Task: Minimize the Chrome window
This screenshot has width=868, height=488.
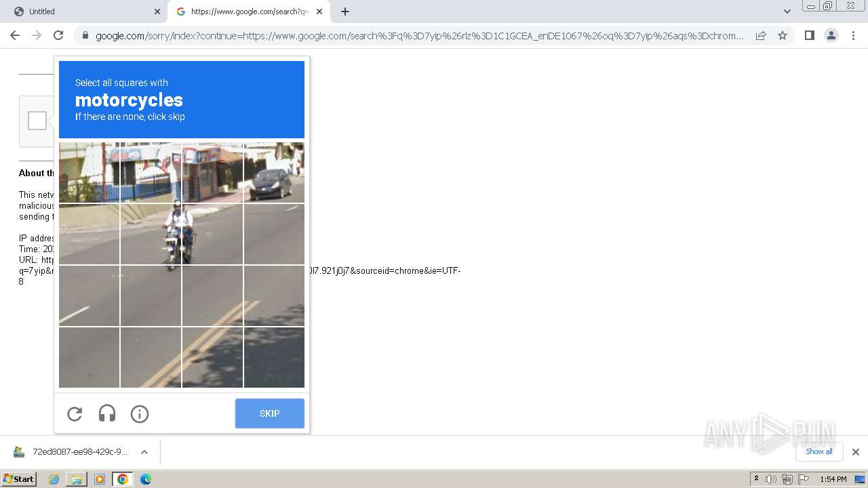Action: 810,6
